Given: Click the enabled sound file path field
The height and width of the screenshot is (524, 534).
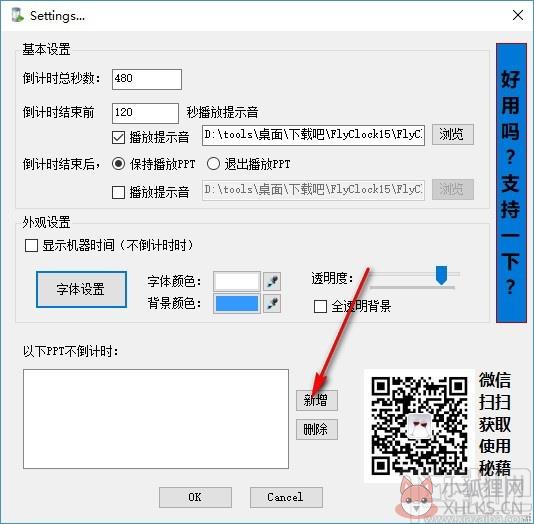Looking at the screenshot, I should click(x=313, y=135).
